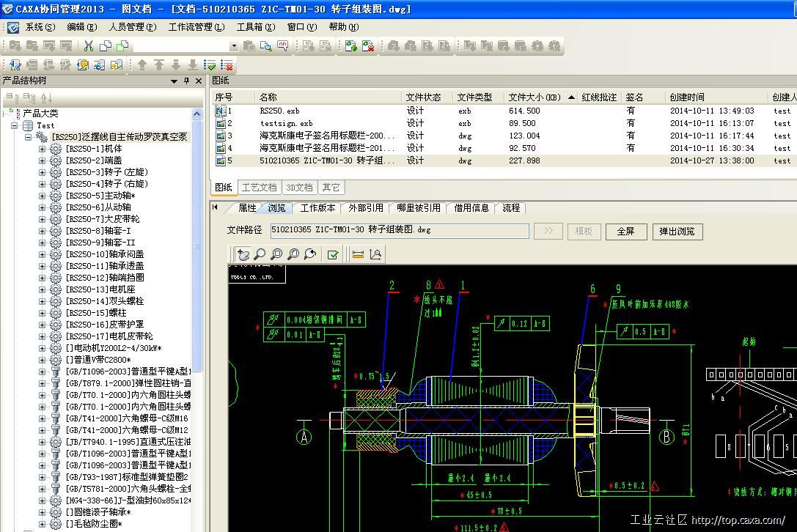The width and height of the screenshot is (797, 532).
Task: Click the 文件路径 input field
Action: click(400, 230)
